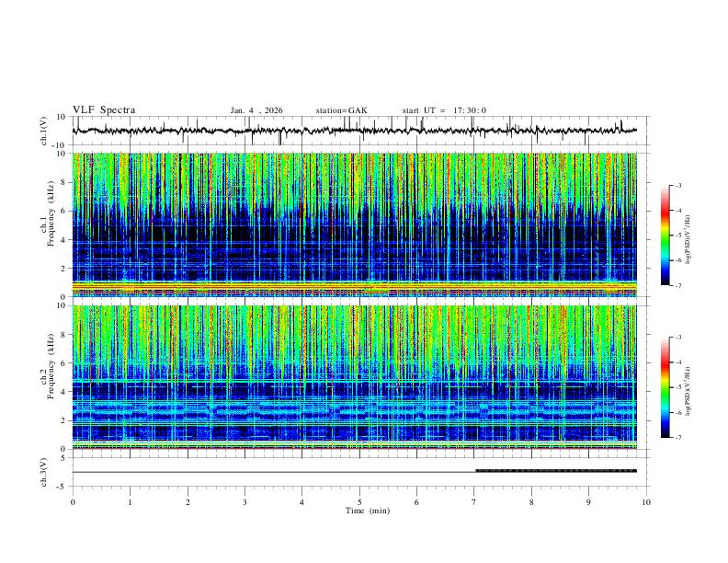Click the "10" tick on the Time axis

pos(646,502)
